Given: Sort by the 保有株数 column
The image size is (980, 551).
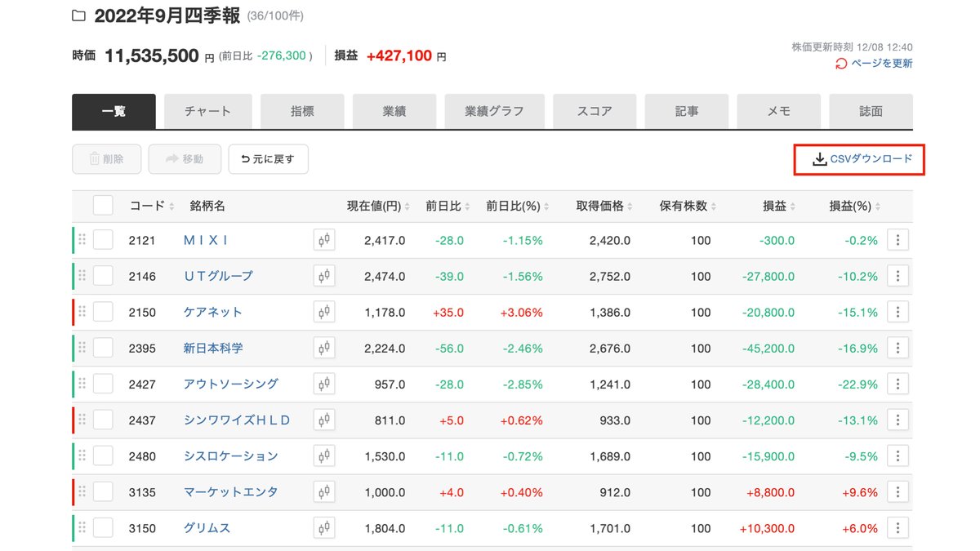Looking at the screenshot, I should (689, 206).
